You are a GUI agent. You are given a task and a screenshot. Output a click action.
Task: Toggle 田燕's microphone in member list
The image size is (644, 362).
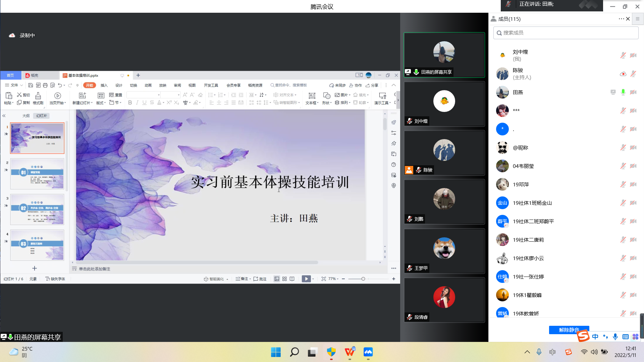tap(623, 92)
